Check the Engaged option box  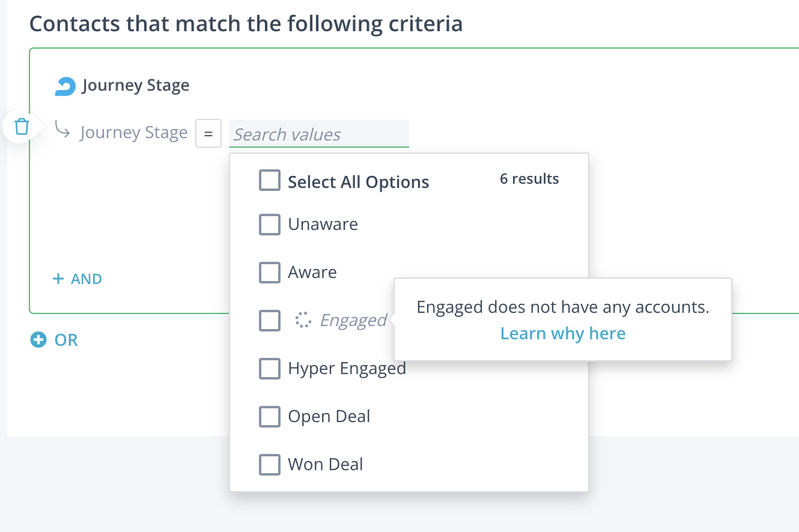270,321
